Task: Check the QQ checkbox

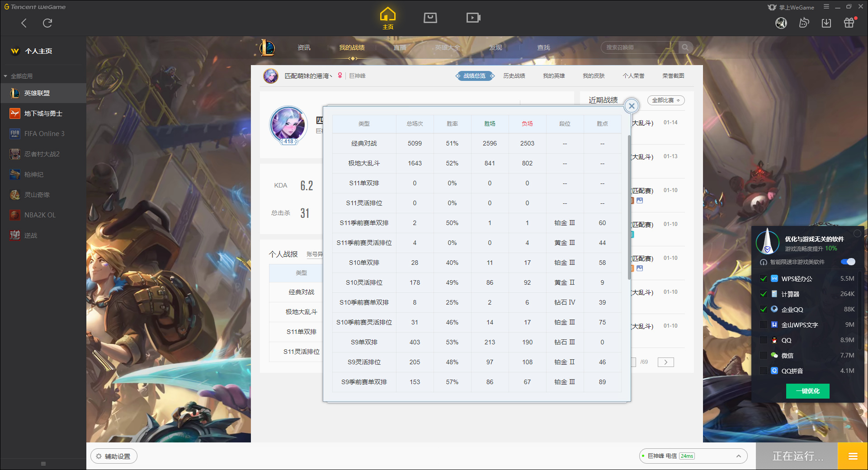Action: coord(764,340)
